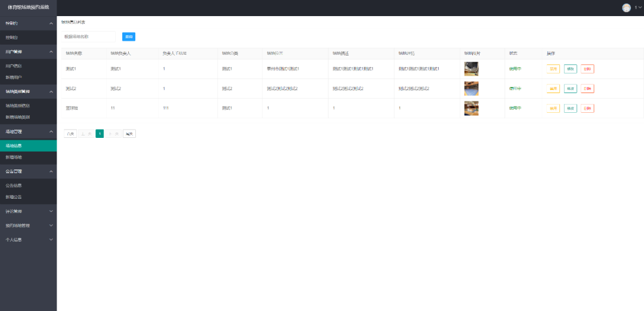Open the account dropdown arrow beside avatar

pos(640,8)
